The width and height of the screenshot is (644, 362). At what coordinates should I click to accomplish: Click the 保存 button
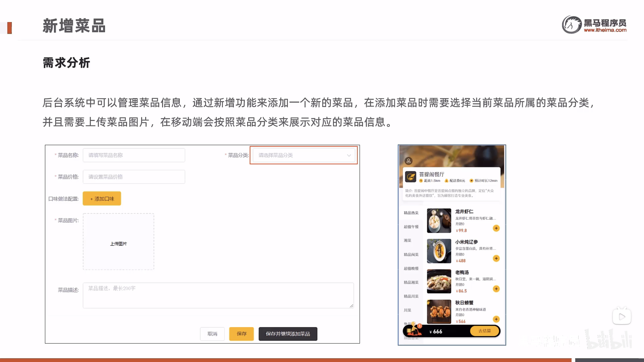pos(241,334)
